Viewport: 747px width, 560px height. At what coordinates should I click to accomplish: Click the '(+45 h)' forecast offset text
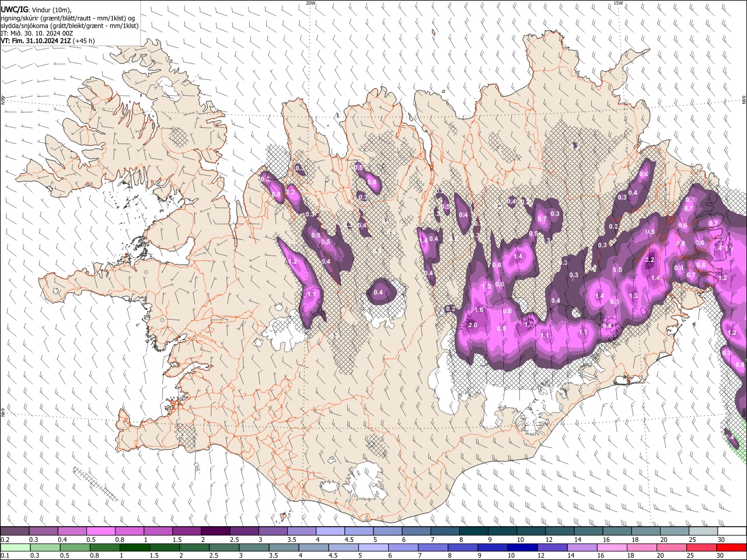tap(85, 41)
